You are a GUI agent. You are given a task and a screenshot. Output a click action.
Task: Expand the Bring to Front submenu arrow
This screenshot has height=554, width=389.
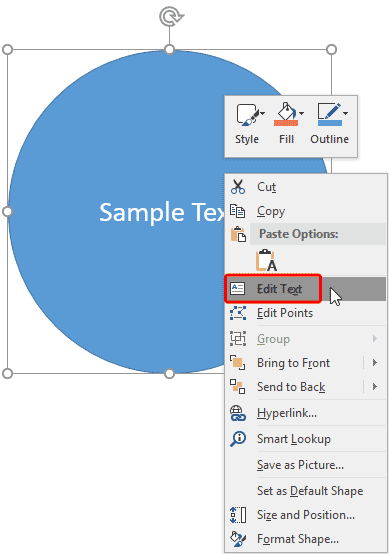pyautogui.click(x=375, y=363)
